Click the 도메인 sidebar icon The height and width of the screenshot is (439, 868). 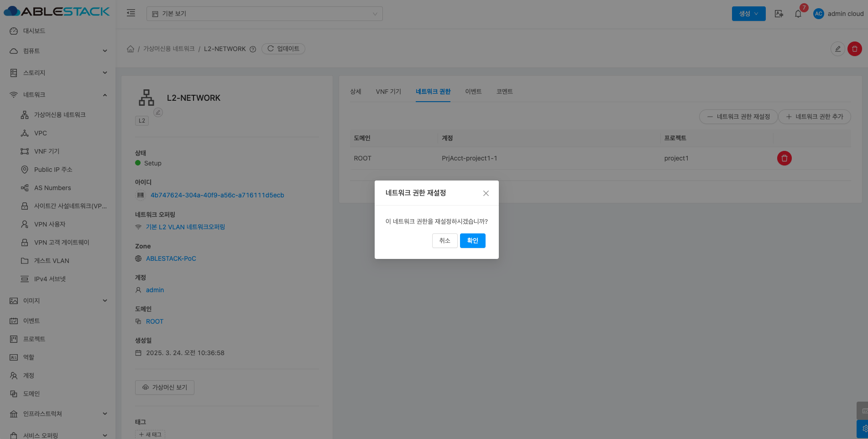pos(14,394)
